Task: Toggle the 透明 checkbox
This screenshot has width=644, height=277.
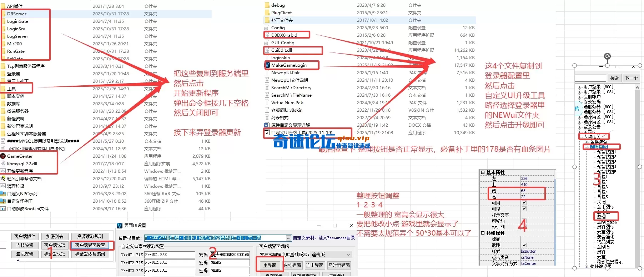Action: point(524,245)
